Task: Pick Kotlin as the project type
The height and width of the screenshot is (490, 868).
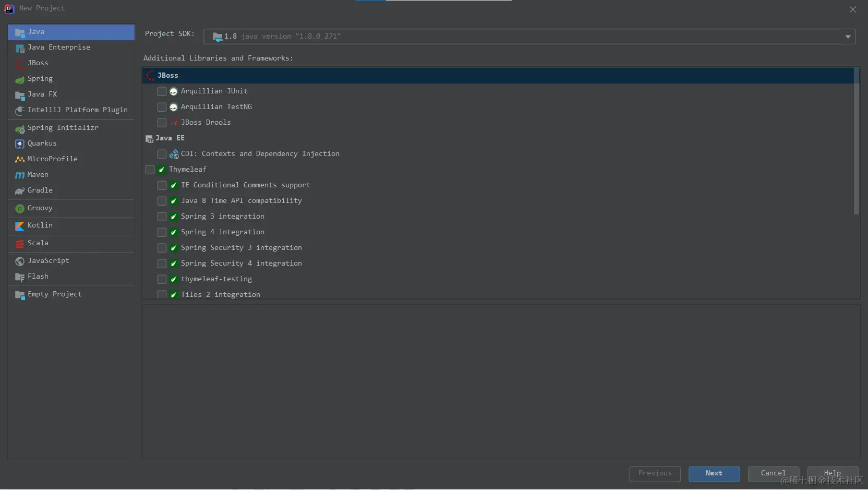Action: tap(71, 225)
